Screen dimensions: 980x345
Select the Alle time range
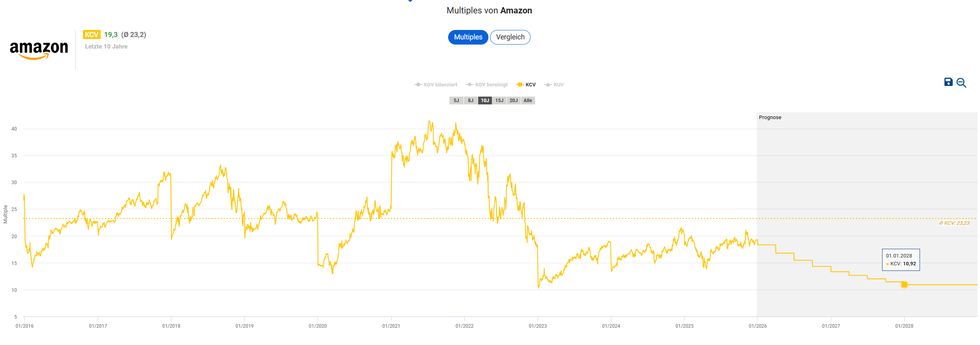528,101
